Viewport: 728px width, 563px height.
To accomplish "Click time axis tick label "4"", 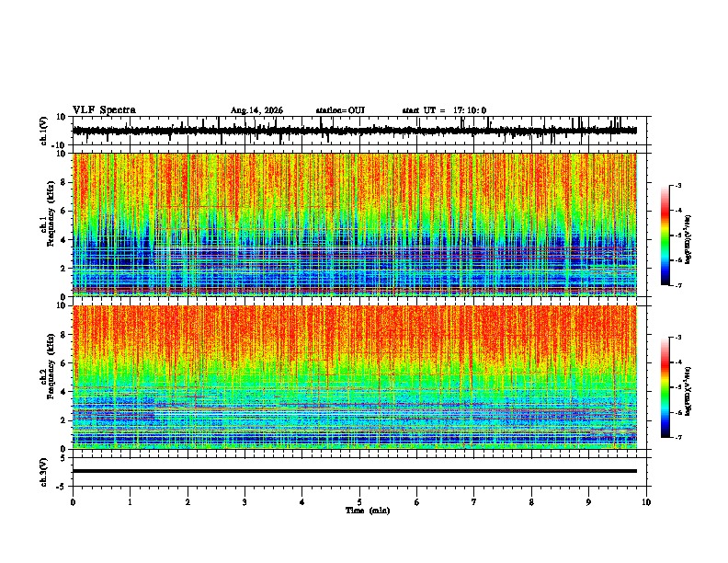I will click(302, 502).
